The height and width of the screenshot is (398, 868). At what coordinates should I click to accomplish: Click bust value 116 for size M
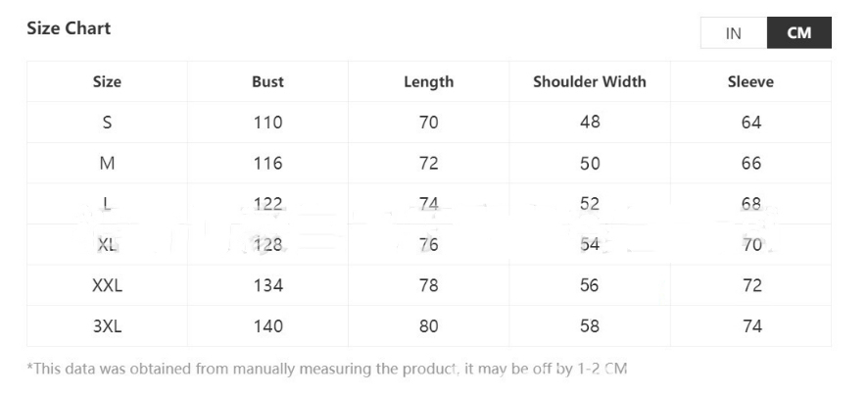(x=267, y=164)
